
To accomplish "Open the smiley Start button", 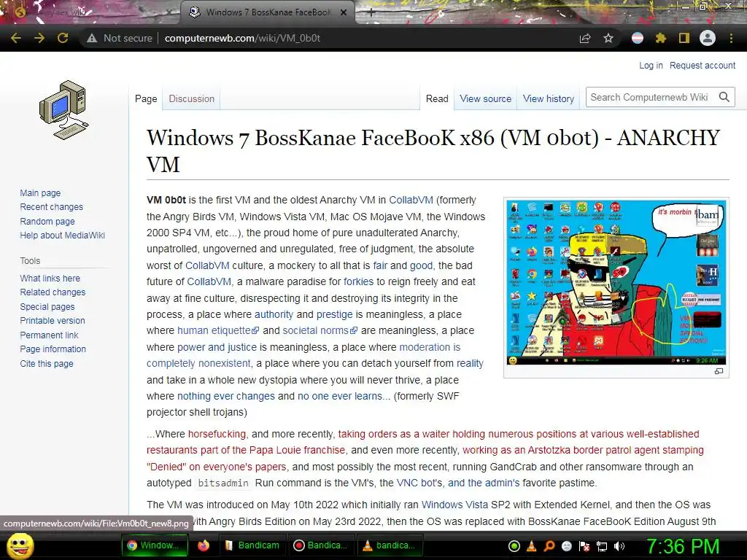I will [20, 545].
